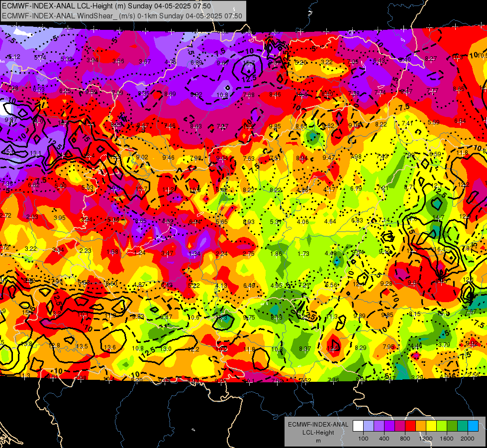Click the grid value 13.0
This screenshot has width=487, height=448.
coord(166,348)
